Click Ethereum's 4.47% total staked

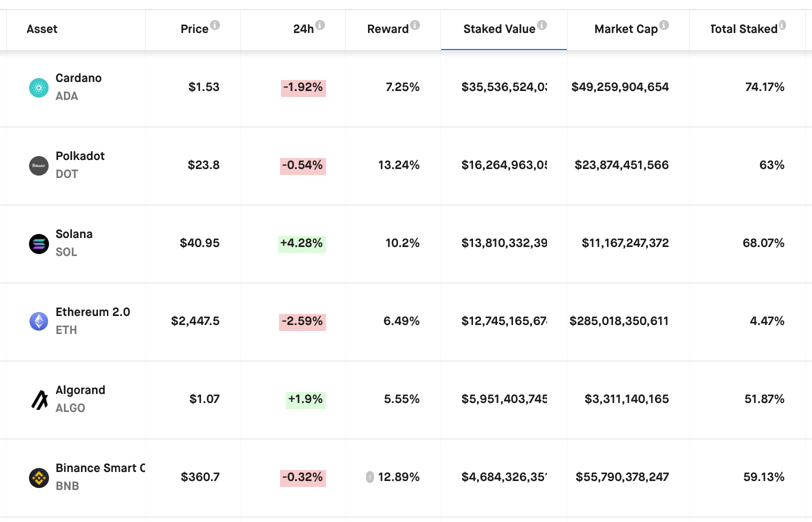click(x=767, y=321)
